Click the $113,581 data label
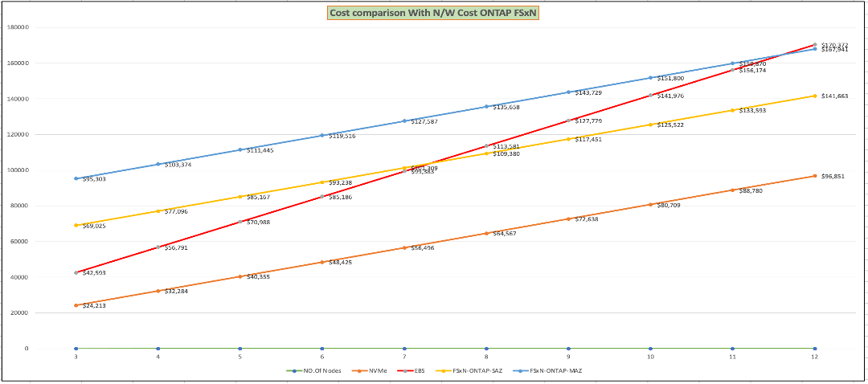This screenshot has height=384, width=868. point(506,147)
